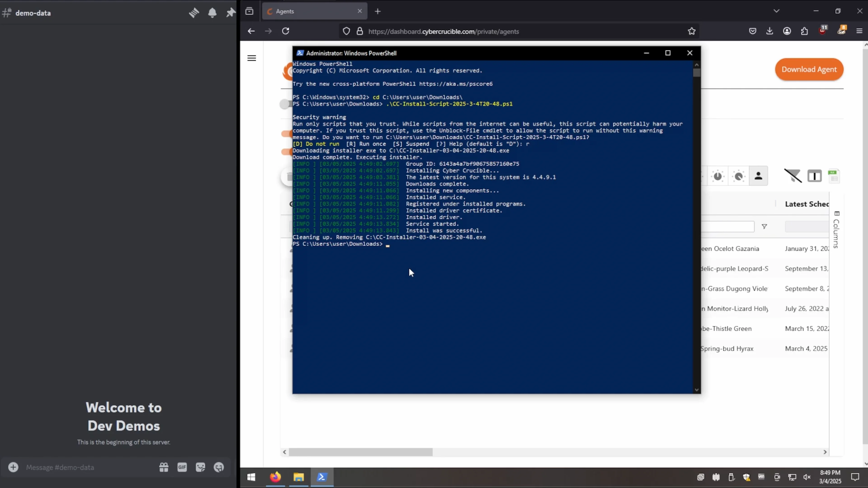This screenshot has height=488, width=868.
Task: Open the inbox icon in Discord
Action: [249, 11]
